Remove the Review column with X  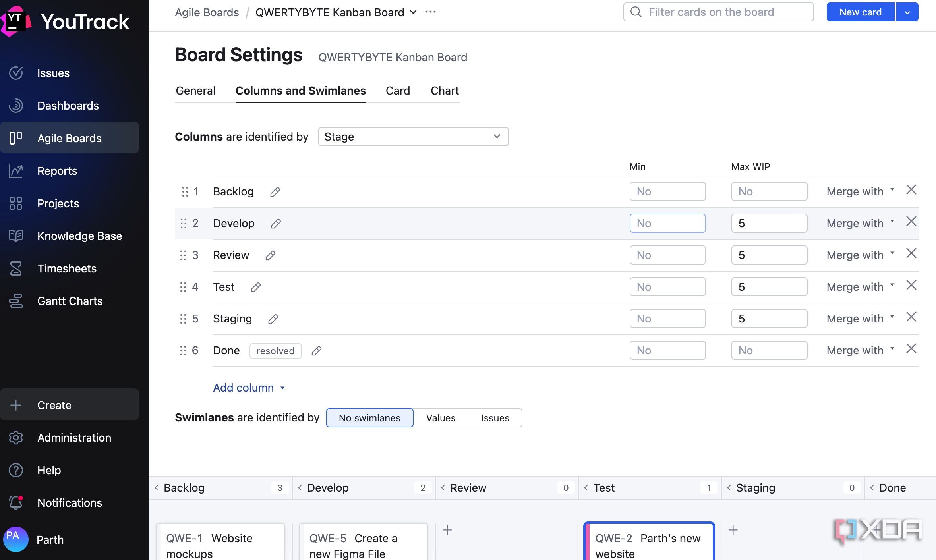(911, 253)
